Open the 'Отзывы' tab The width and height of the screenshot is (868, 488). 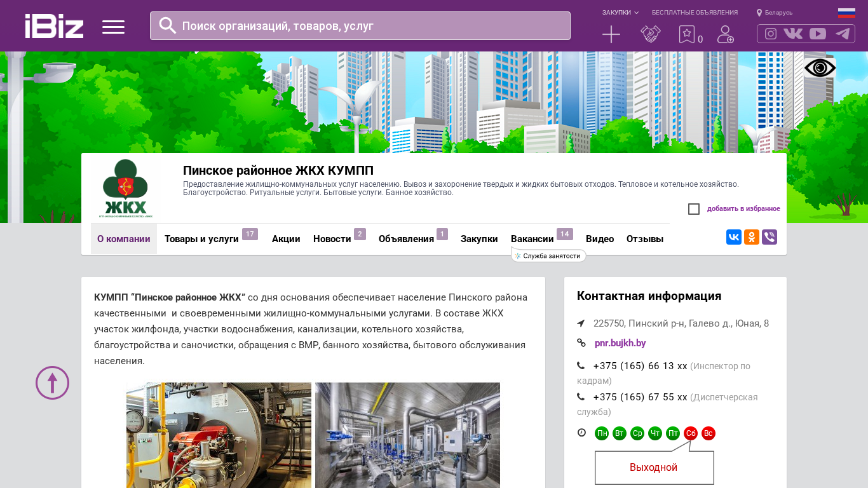click(645, 239)
